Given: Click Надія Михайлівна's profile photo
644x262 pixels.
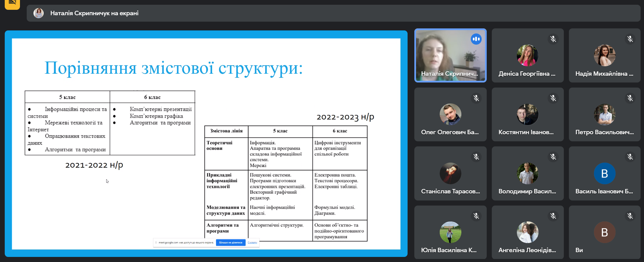Looking at the screenshot, I should click(x=604, y=55).
